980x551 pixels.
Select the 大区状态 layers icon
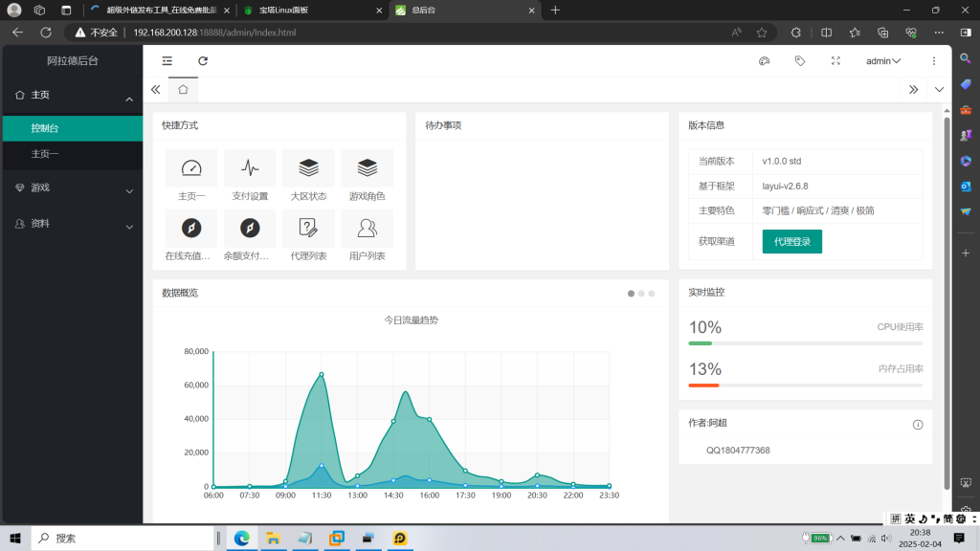(308, 168)
